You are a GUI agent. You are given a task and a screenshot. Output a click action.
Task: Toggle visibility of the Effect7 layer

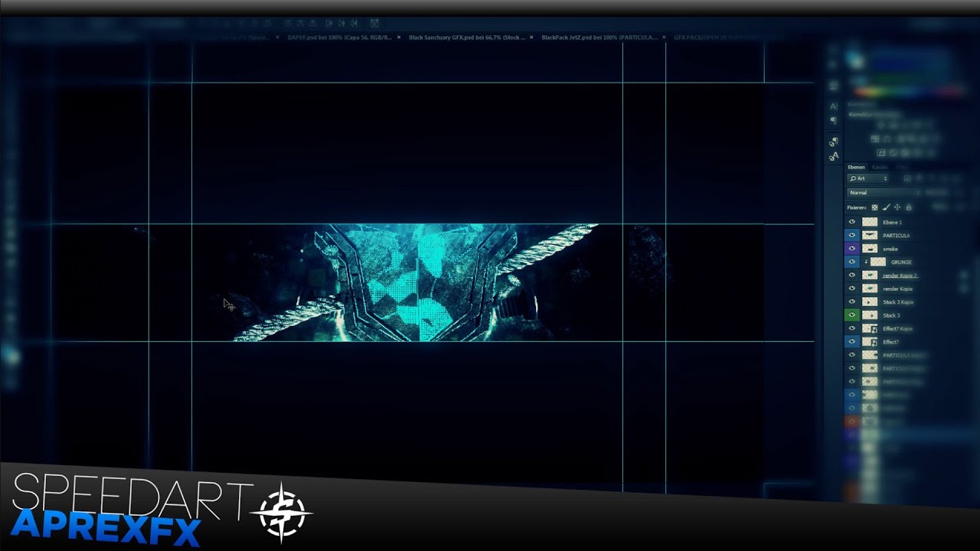click(851, 342)
